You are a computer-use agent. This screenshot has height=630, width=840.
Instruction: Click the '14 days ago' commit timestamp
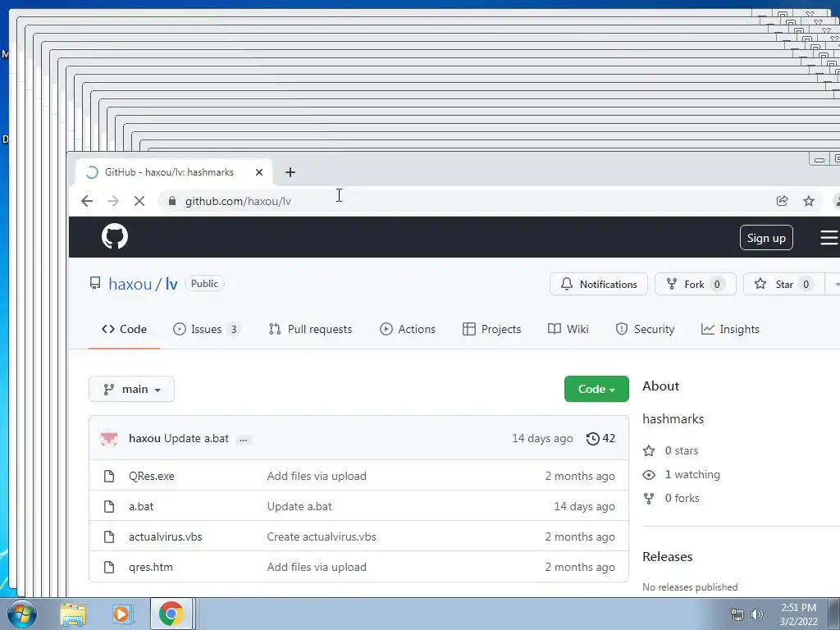[542, 438]
